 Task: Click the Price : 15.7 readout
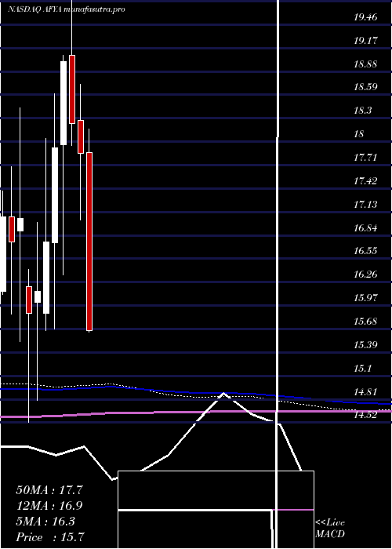49,537
